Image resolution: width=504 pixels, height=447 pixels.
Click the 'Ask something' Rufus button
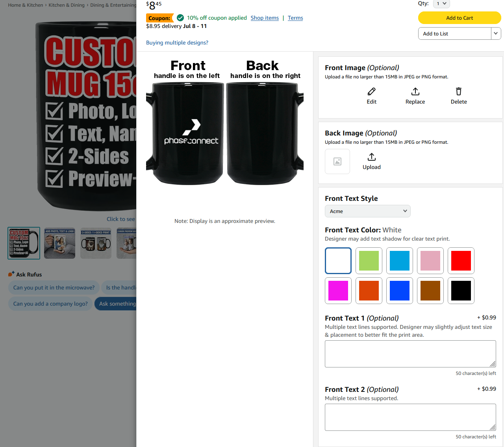115,304
